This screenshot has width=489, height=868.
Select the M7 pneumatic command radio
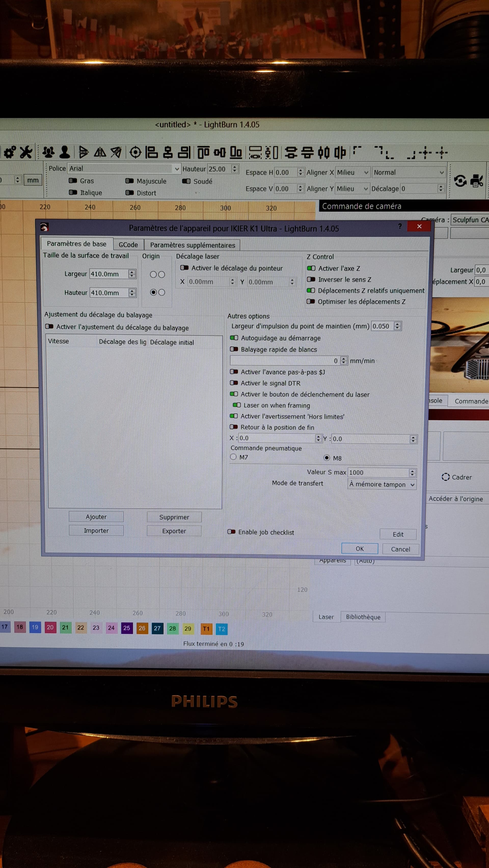click(x=233, y=457)
